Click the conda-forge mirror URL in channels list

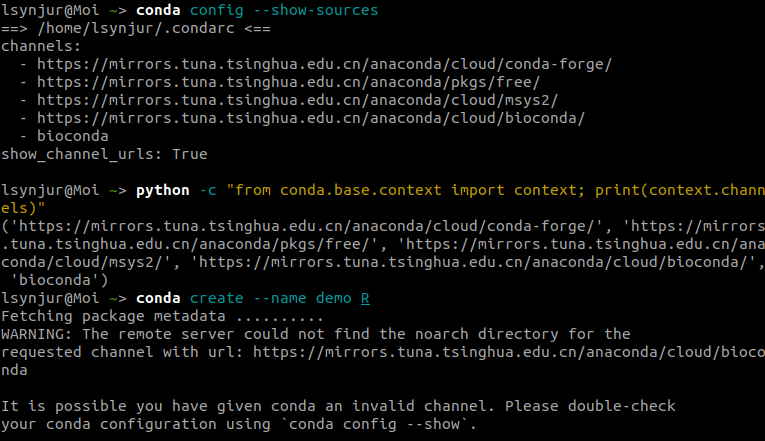(x=325, y=64)
